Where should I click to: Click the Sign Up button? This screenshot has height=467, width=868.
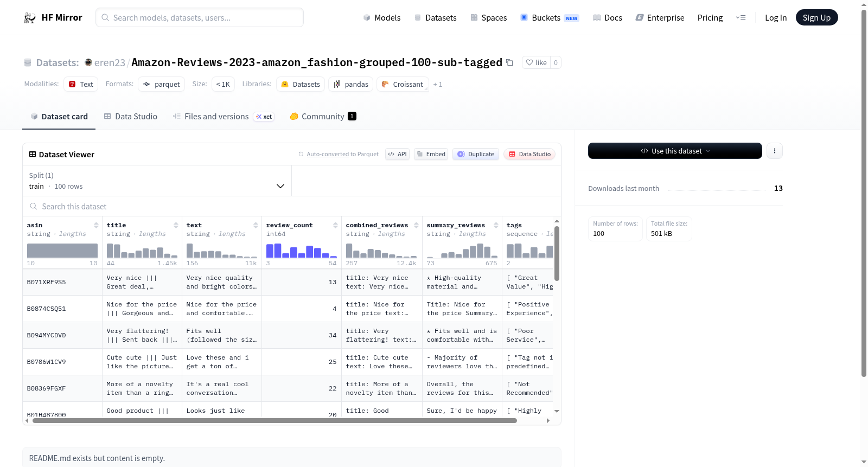[x=816, y=18]
